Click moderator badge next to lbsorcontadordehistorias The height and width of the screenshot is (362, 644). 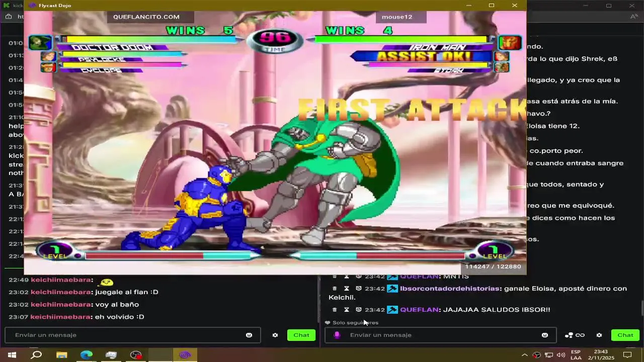[392, 289]
